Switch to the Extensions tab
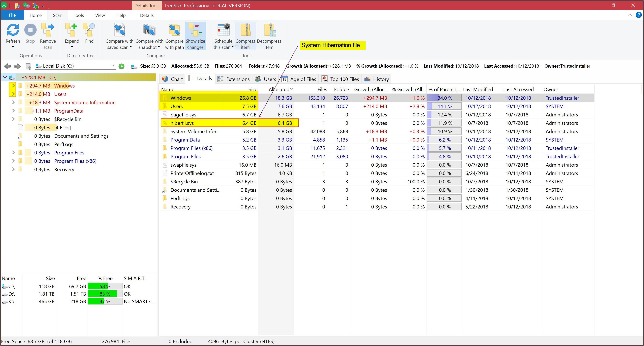Screen dimensions: 644x346 pos(233,79)
